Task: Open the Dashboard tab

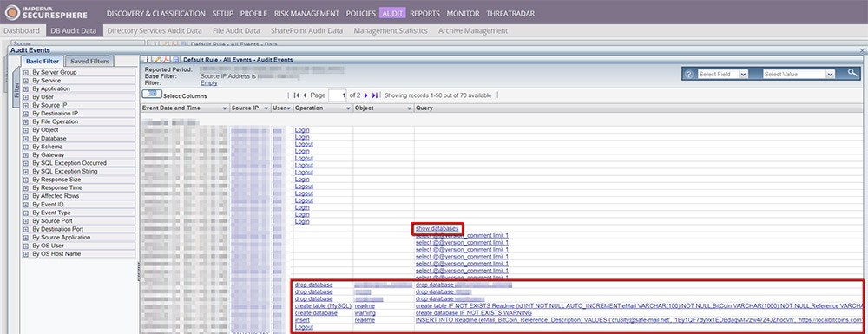Action: (22, 31)
